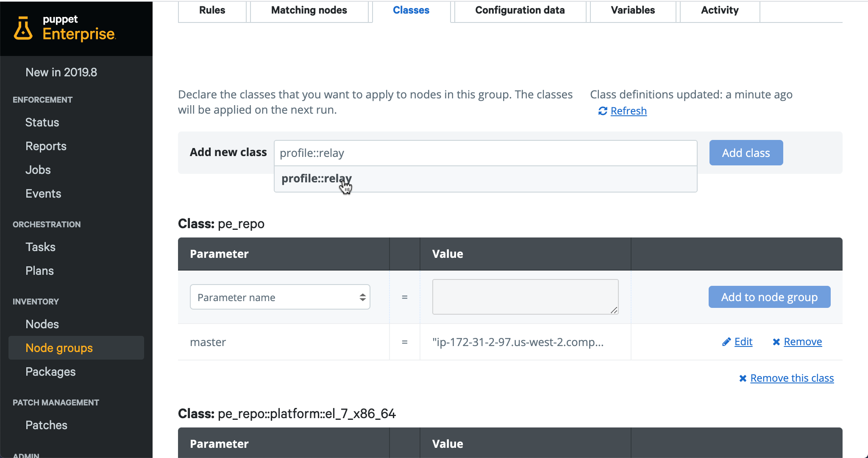Image resolution: width=868 pixels, height=458 pixels.
Task: Switch to the Matching nodes tab
Action: [x=309, y=11]
